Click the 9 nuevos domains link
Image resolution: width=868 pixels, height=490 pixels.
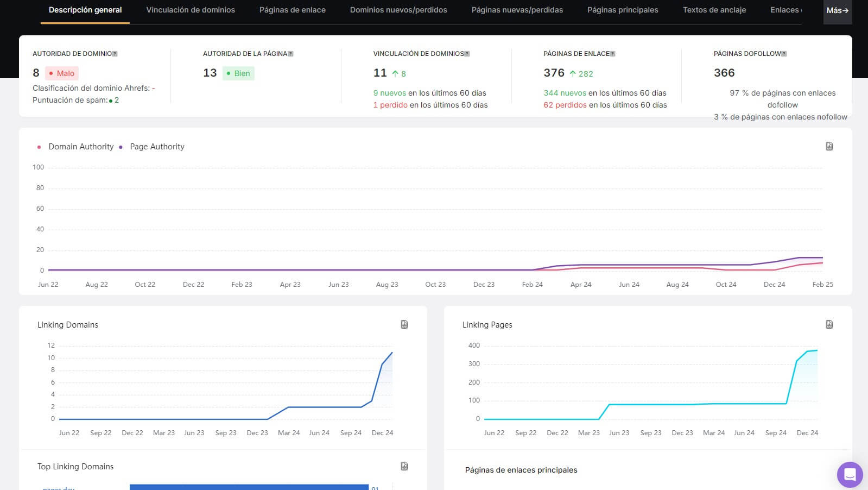[x=389, y=93]
